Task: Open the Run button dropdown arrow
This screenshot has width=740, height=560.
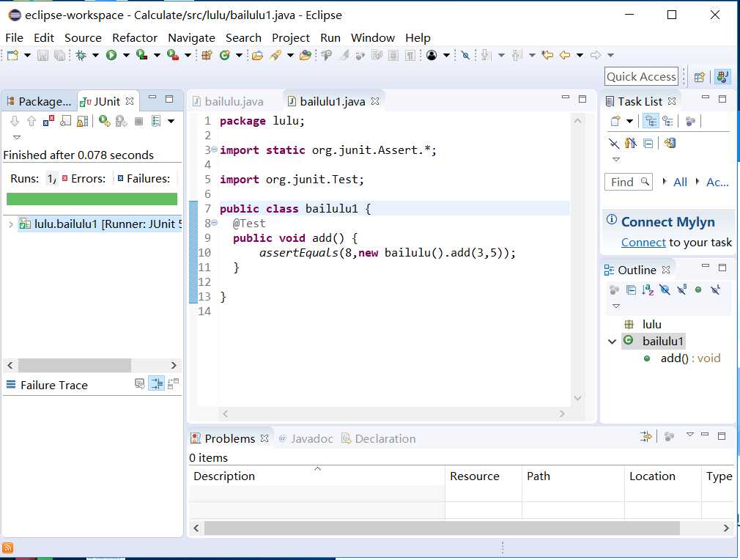Action: click(126, 56)
